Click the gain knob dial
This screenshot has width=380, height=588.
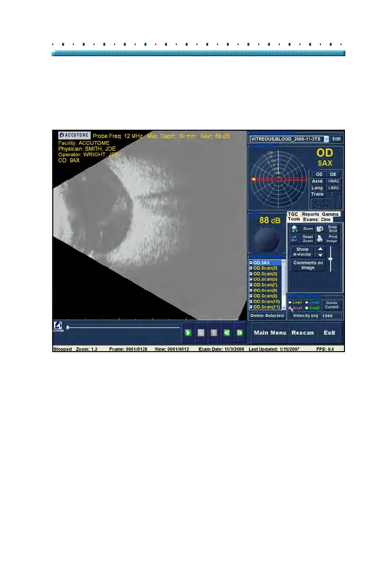pos(267,239)
